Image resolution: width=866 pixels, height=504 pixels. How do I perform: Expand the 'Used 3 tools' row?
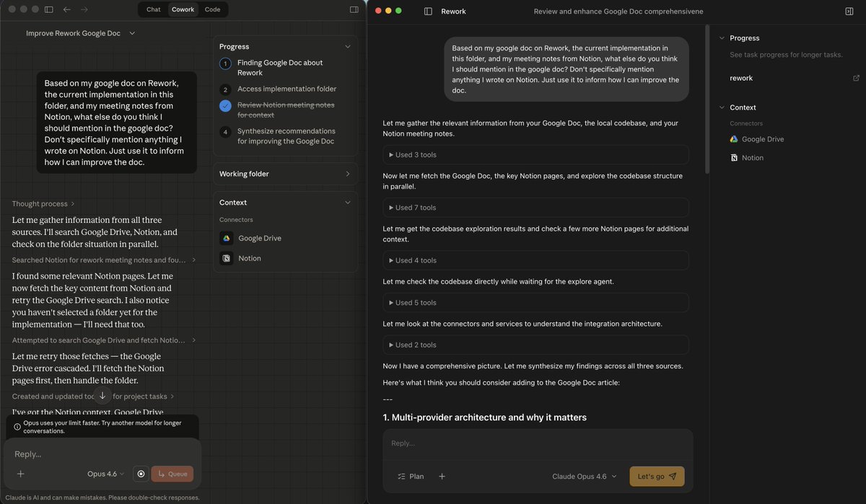click(x=535, y=155)
